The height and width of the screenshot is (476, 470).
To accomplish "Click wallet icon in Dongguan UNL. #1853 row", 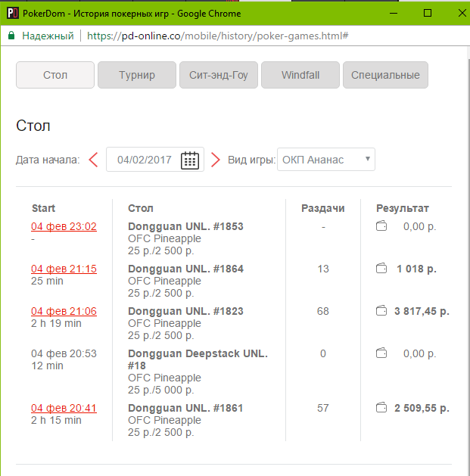I will [381, 226].
